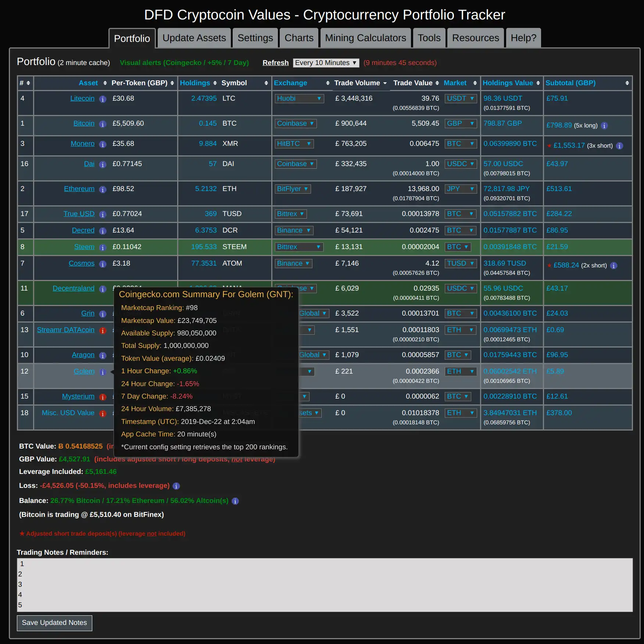Open Cosmos market dropdown showing TUSD
Image resolution: width=644 pixels, height=644 pixels.
461,263
